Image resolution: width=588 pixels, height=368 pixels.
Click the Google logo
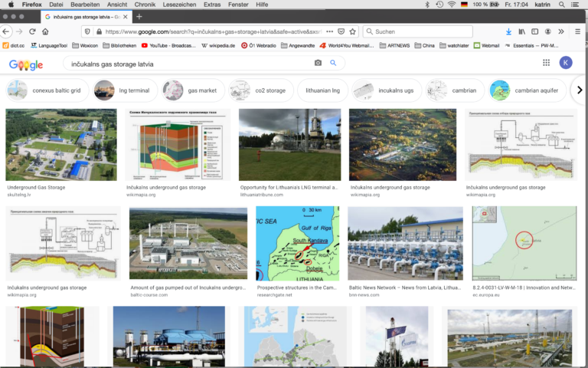[x=25, y=64]
